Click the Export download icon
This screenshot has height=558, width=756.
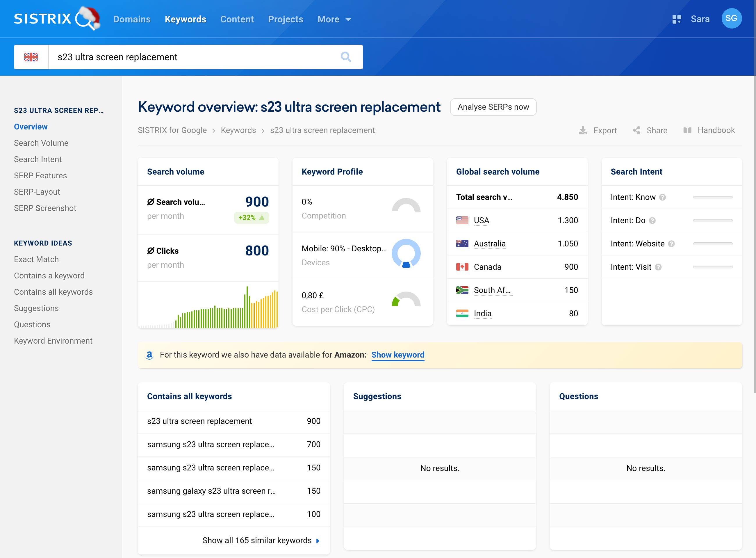582,130
